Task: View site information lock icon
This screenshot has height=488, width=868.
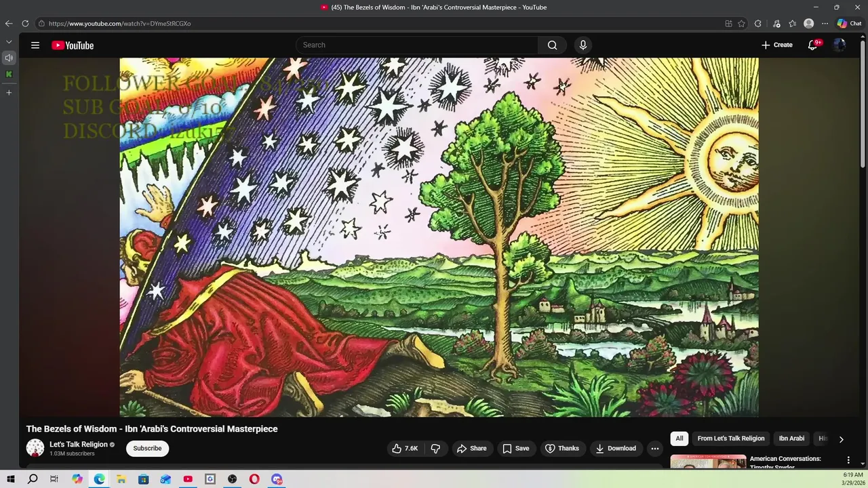Action: tap(41, 23)
